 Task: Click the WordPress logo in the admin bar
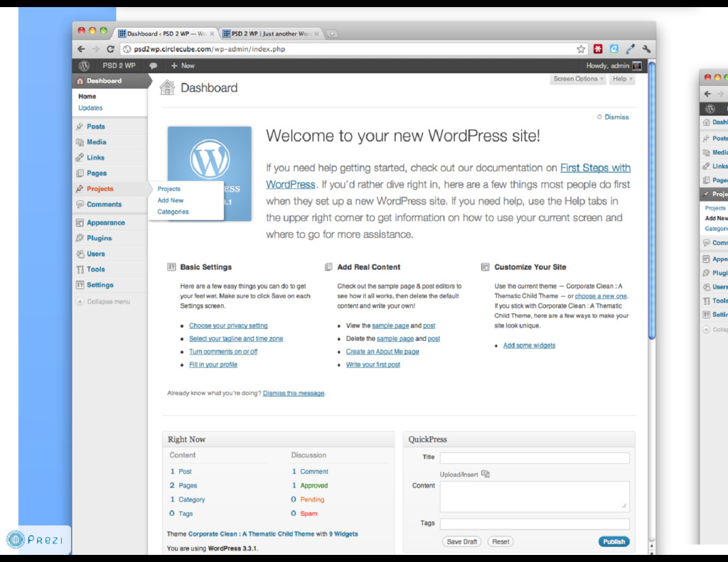[x=84, y=66]
